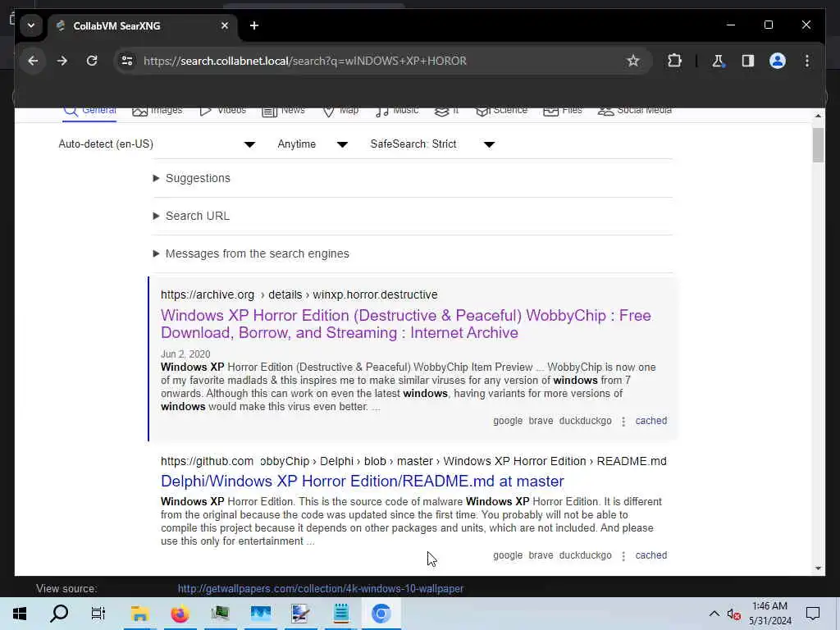Open the notepad-like taskbar app
Screen dimensions: 840x630
tap(340, 614)
